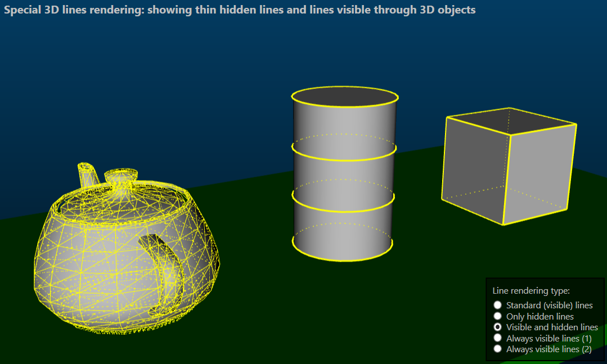
Task: Pick Always visible lines (2) rendering
Action: pyautogui.click(x=497, y=349)
